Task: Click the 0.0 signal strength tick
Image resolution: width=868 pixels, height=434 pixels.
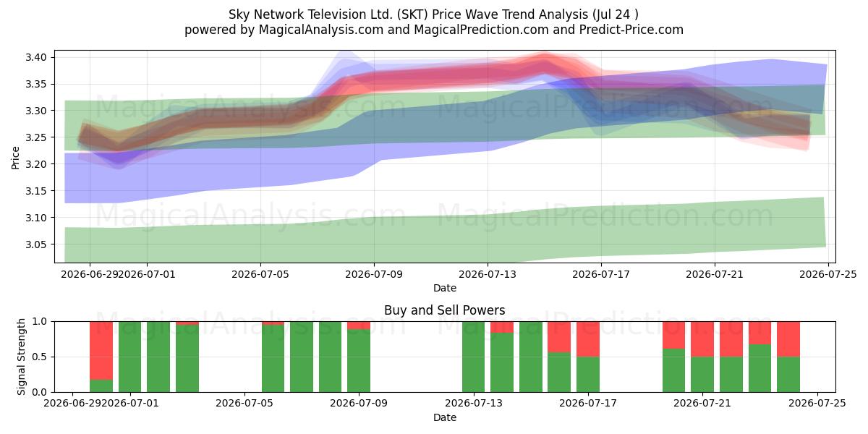Action: [41, 392]
